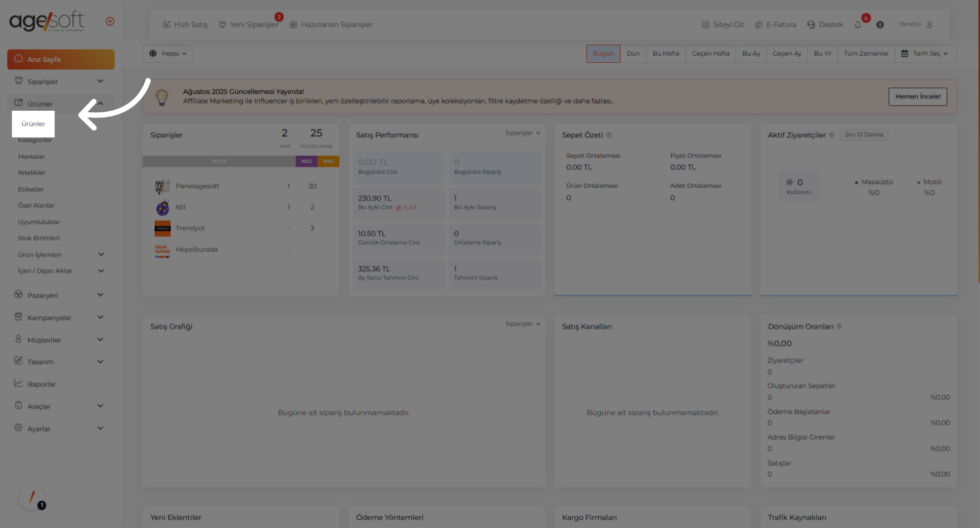Open Destek support
This screenshot has width=980, height=528.
pos(825,24)
